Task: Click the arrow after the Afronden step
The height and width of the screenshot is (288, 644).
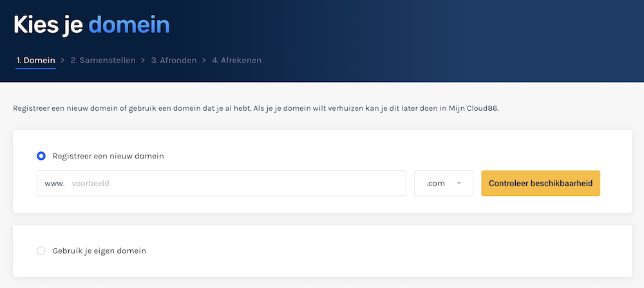Action: point(204,61)
